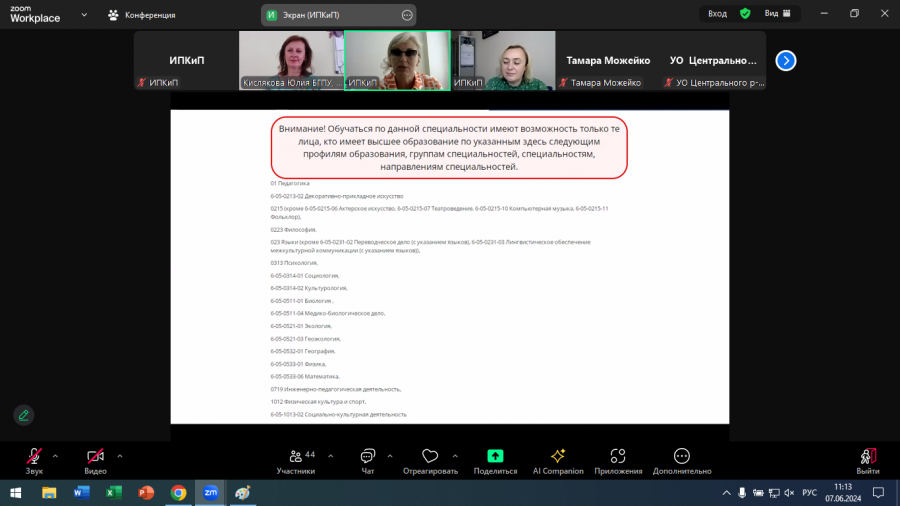
Task: Open the AI Companion panel
Action: pyautogui.click(x=558, y=461)
